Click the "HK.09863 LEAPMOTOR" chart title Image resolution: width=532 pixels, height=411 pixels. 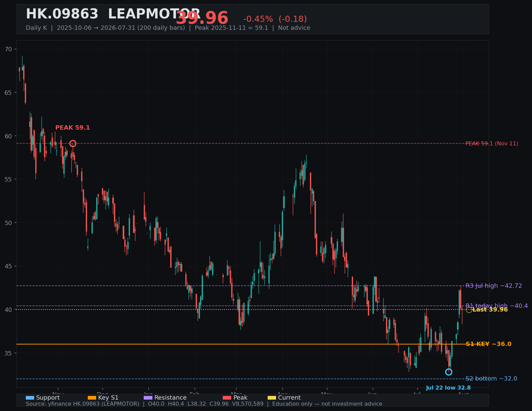pos(113,14)
